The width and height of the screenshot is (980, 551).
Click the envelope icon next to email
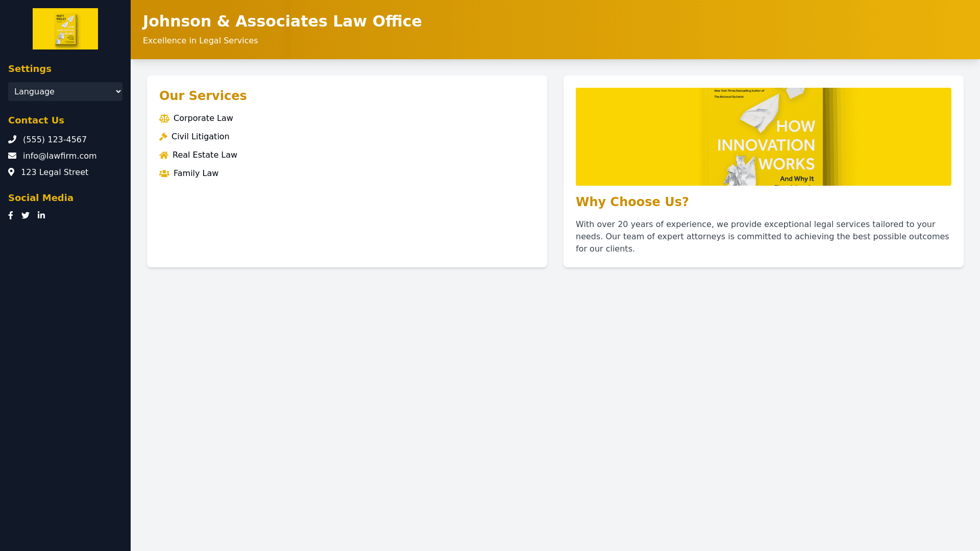[x=12, y=156]
